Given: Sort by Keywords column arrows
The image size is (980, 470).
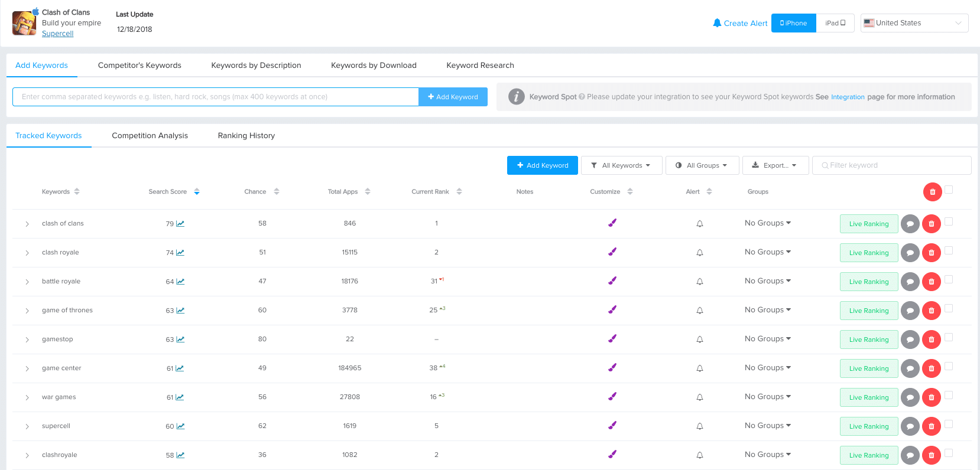Looking at the screenshot, I should [77, 191].
